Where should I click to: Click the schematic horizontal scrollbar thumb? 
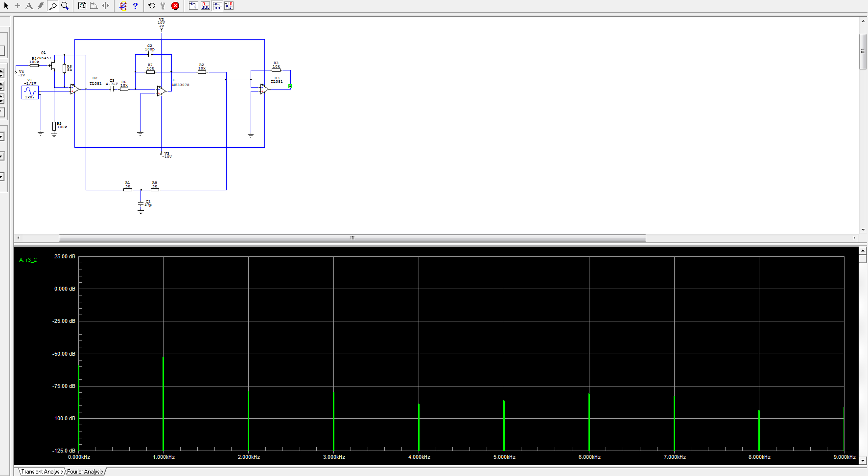[x=352, y=238]
